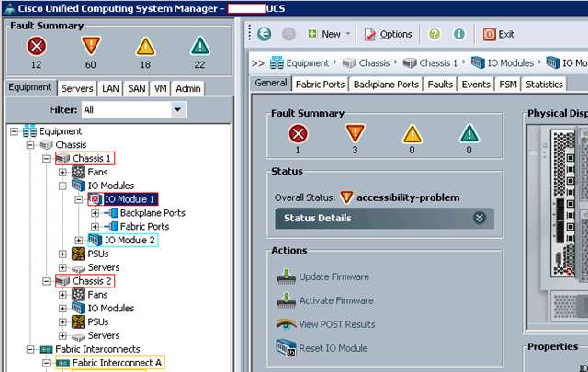Collapse the Chassis 1 node
588x372 pixels.
tap(47, 159)
